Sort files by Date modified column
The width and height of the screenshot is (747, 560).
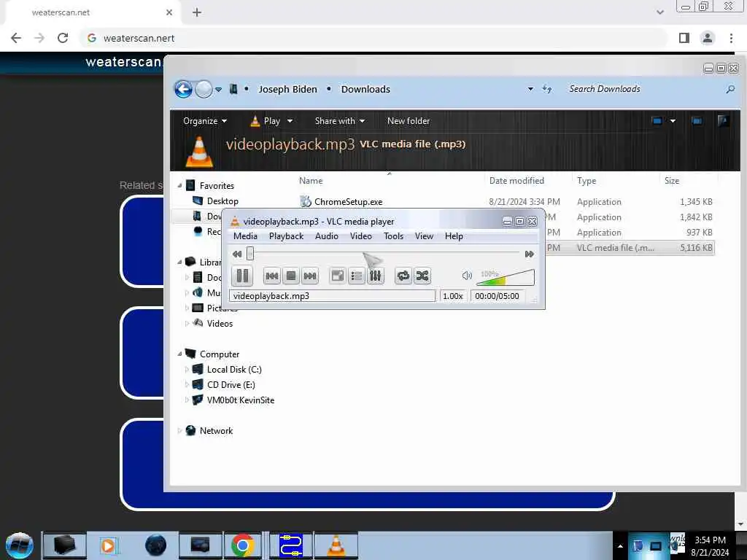(x=516, y=181)
